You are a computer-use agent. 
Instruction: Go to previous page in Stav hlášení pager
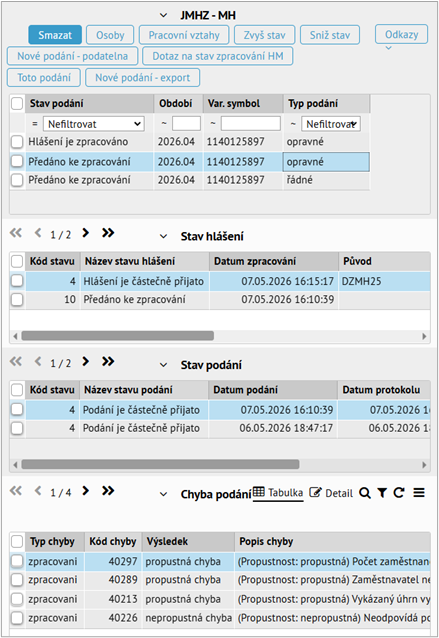pos(38,233)
